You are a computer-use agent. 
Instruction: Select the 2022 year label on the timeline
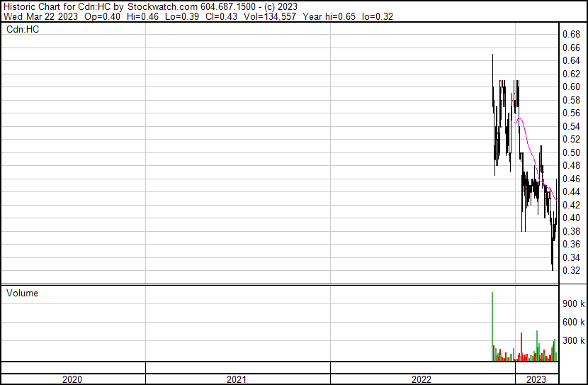click(422, 379)
